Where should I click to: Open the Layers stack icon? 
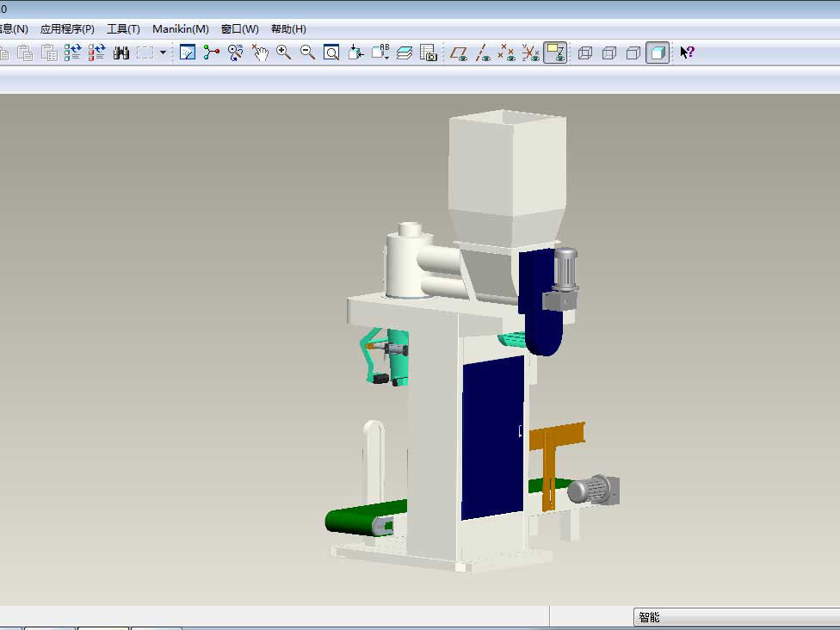click(405, 52)
